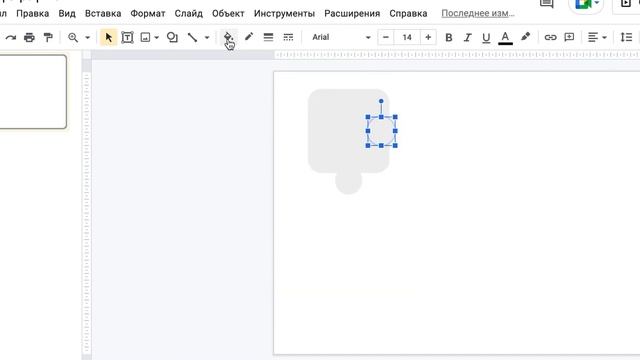Click the selected circle shape's center

click(x=382, y=131)
